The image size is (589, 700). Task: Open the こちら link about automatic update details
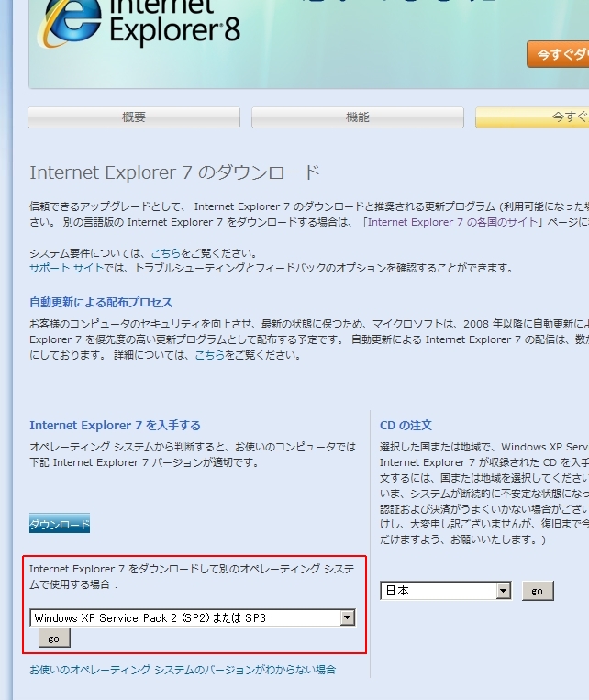(210, 355)
